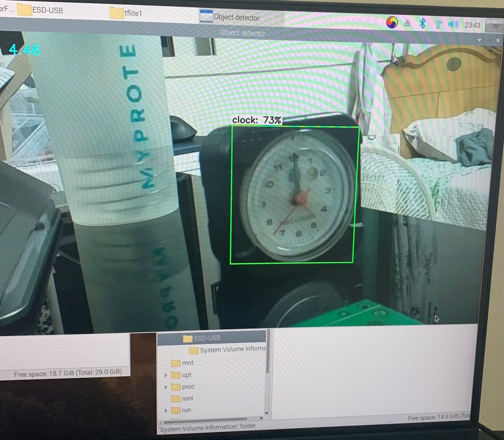Expand the proc folder node
This screenshot has width=504, height=440.
(x=166, y=387)
